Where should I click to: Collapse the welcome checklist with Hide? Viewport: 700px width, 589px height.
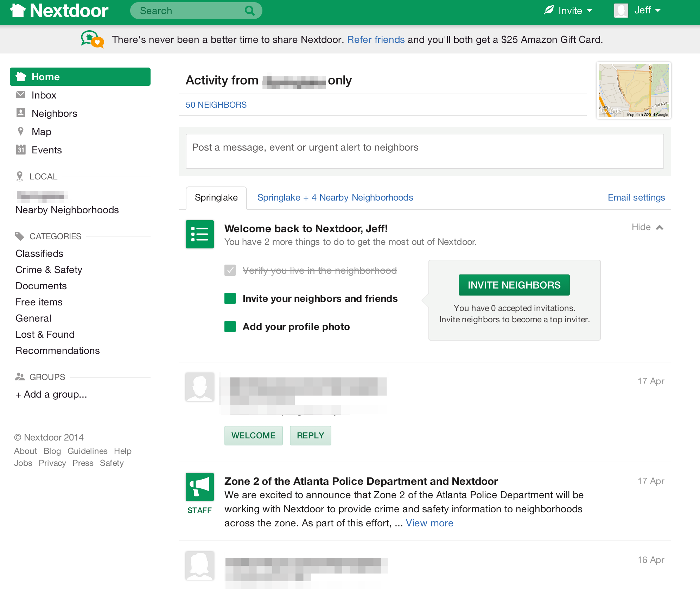647,227
